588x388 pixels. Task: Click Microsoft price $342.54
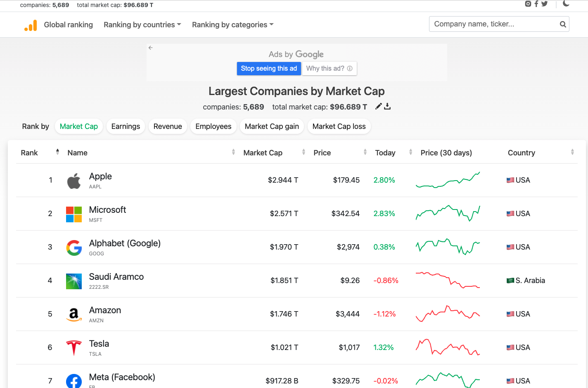click(345, 214)
